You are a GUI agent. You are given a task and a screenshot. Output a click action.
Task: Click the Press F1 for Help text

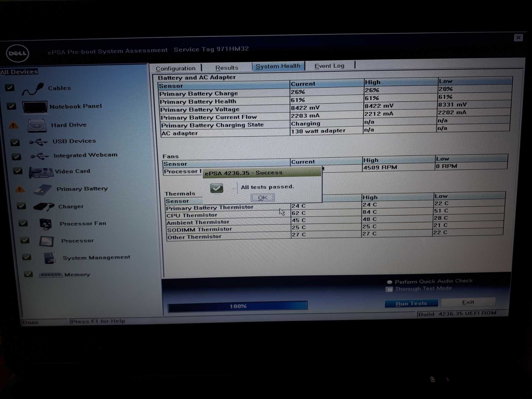[98, 321]
